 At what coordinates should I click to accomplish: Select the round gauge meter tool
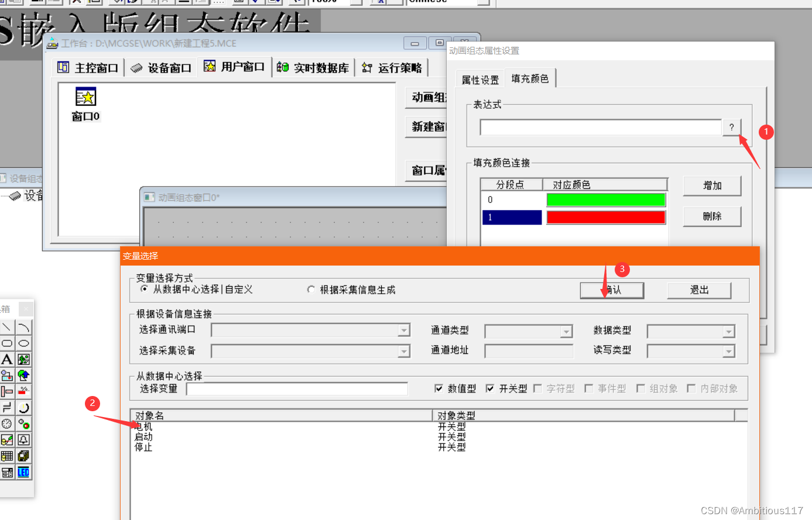pos(7,423)
